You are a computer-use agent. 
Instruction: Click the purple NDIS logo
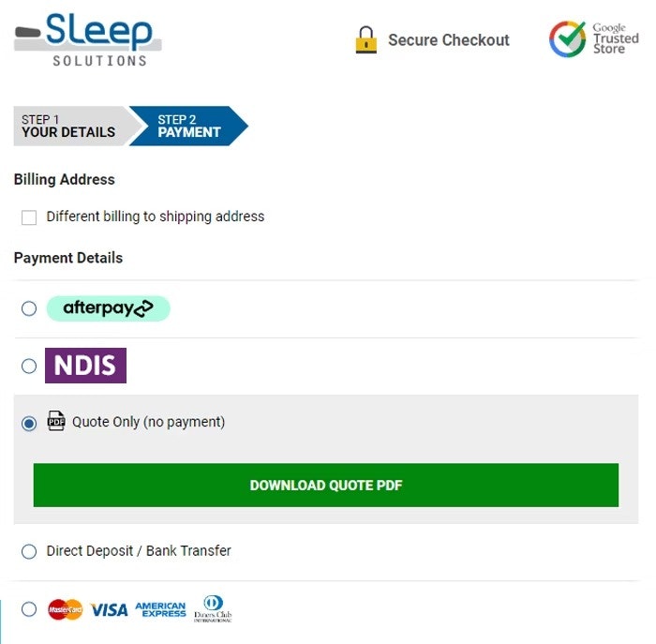pyautogui.click(x=85, y=366)
